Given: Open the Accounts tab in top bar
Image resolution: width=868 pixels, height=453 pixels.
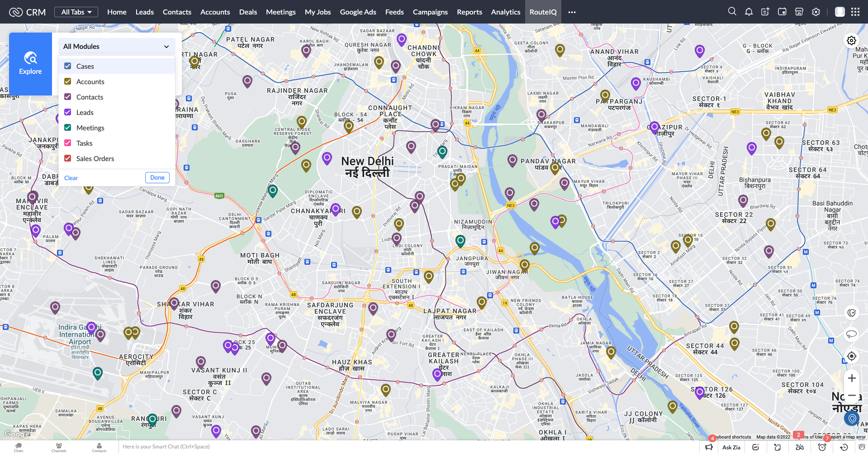Looking at the screenshot, I should tap(215, 12).
